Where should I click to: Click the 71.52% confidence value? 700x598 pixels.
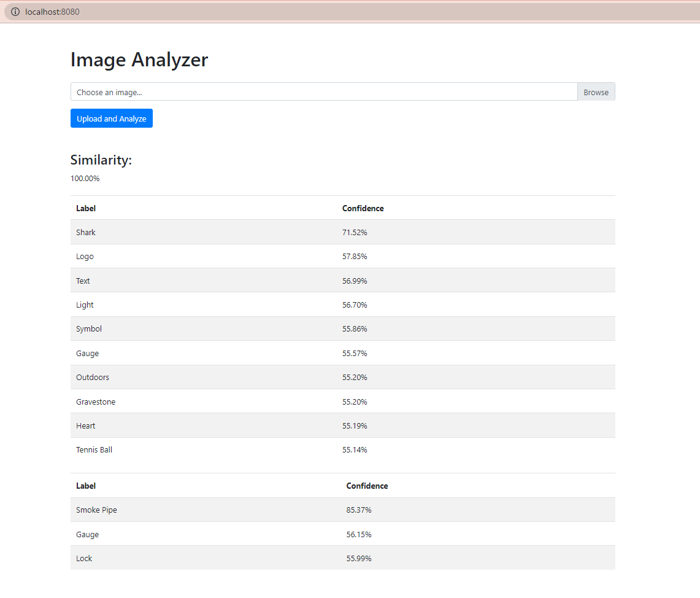click(355, 232)
